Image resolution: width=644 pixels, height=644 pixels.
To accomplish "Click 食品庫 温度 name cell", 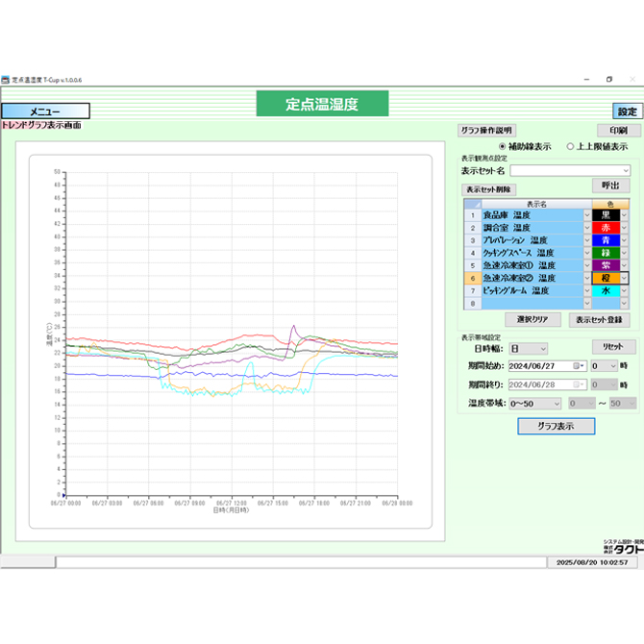I will [533, 214].
